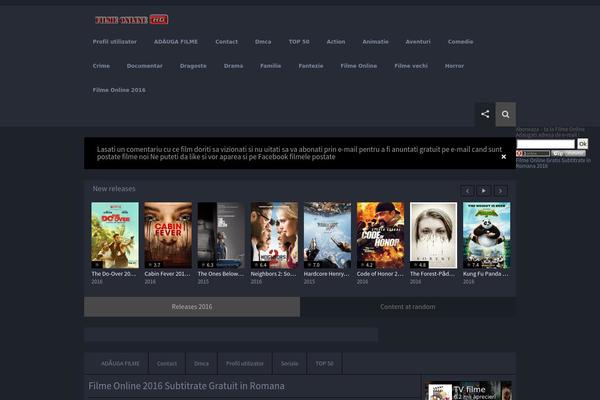The image size is (600, 400).
Task: Open Filme Online menu item
Action: (359, 66)
